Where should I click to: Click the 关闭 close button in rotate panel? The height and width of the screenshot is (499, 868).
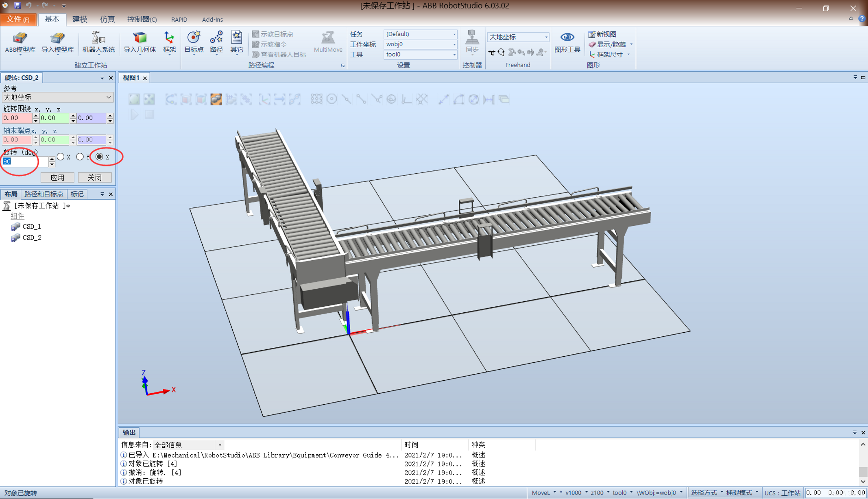(95, 177)
